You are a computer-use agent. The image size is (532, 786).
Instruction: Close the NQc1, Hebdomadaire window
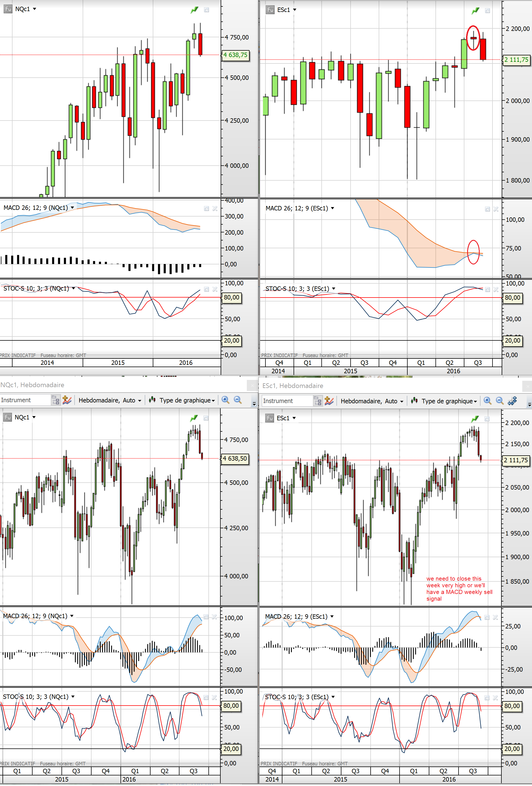pos(252,385)
